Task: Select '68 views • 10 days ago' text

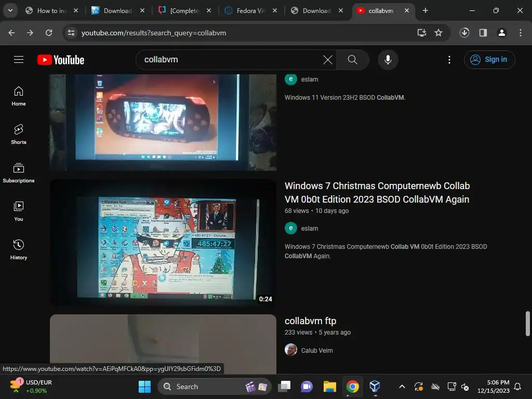Action: point(316,211)
